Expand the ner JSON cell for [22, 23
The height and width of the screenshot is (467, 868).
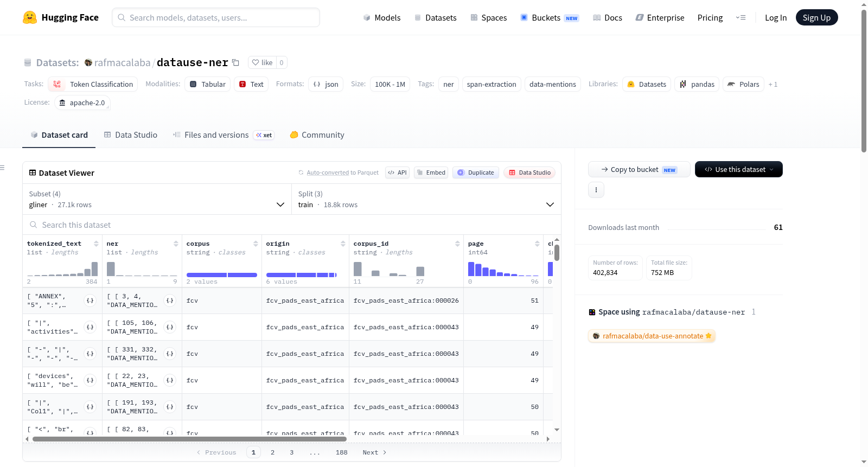pyautogui.click(x=170, y=380)
